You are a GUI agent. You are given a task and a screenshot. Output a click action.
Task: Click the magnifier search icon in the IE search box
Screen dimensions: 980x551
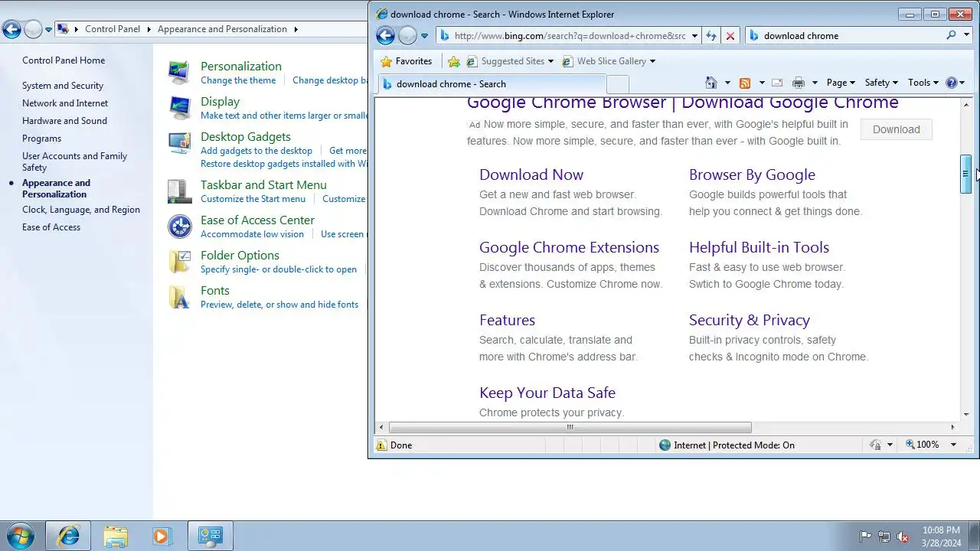click(951, 35)
